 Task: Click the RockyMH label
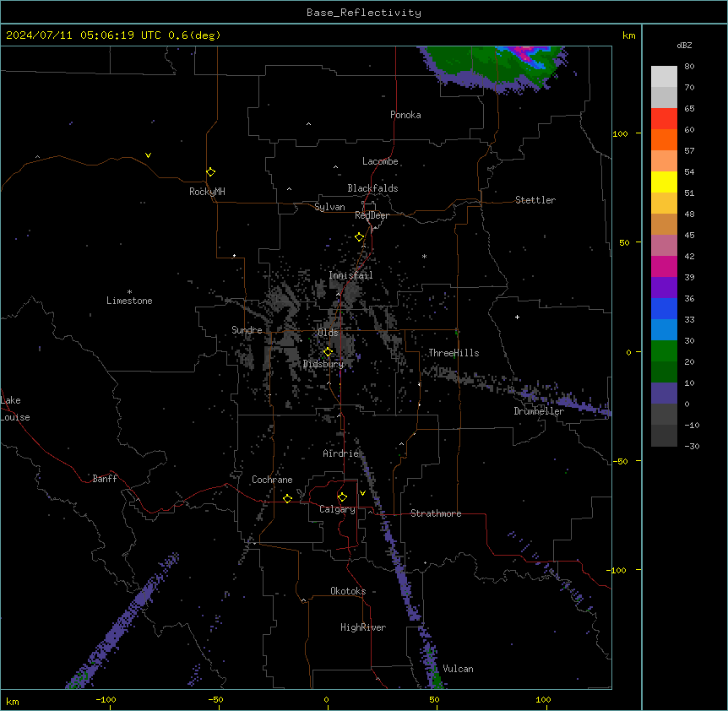coord(207,192)
